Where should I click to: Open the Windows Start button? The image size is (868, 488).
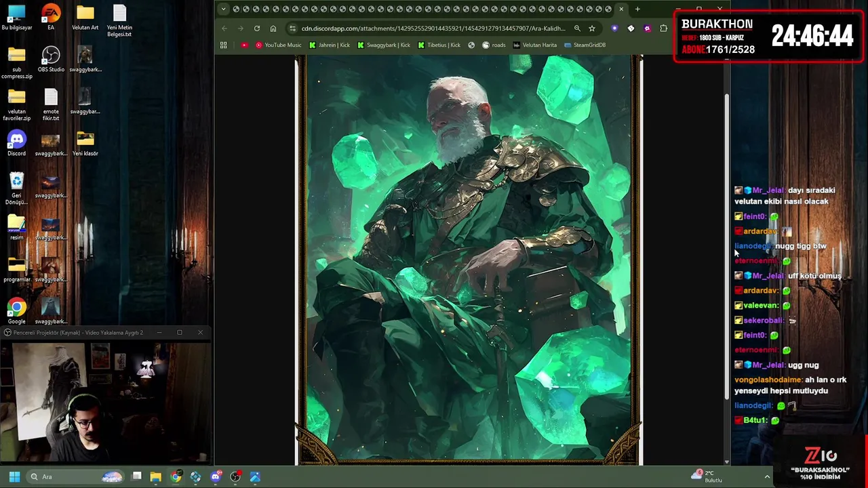(14, 476)
